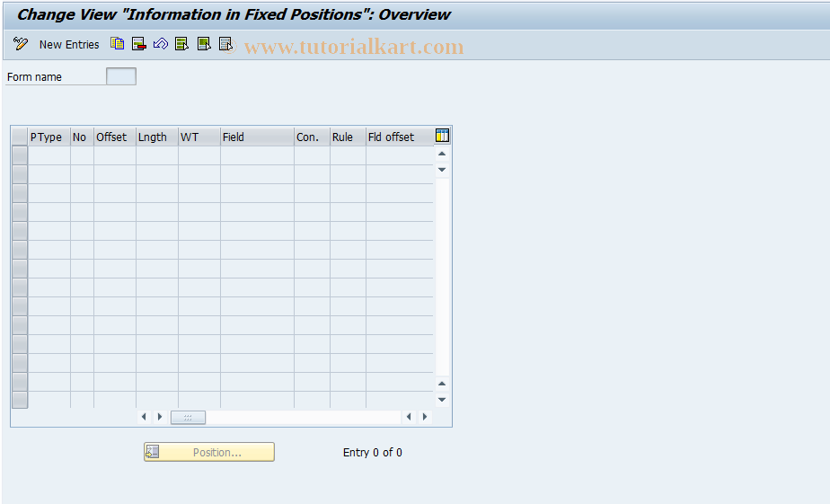This screenshot has height=504, width=830.
Task: Click the first row selector box
Action: [x=20, y=155]
